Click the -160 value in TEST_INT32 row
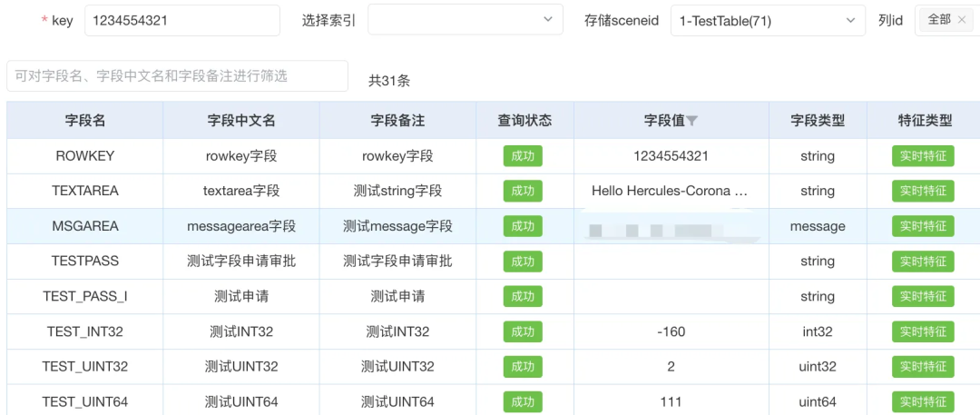Image resolution: width=980 pixels, height=415 pixels. (671, 331)
